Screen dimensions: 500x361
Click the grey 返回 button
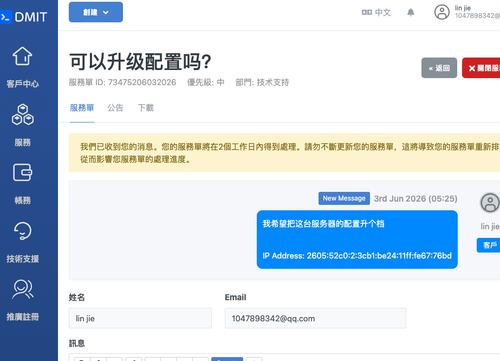pyautogui.click(x=439, y=68)
